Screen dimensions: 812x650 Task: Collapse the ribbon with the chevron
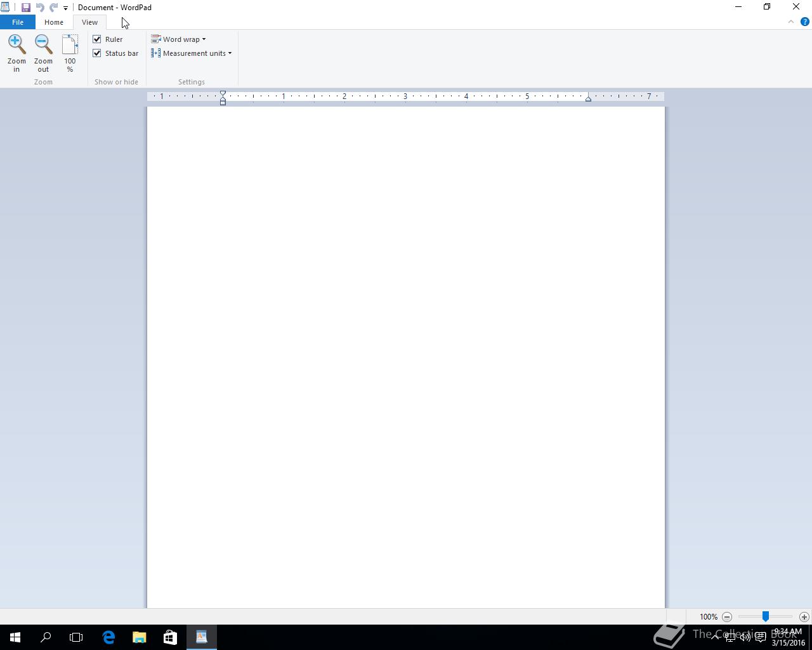coord(791,22)
